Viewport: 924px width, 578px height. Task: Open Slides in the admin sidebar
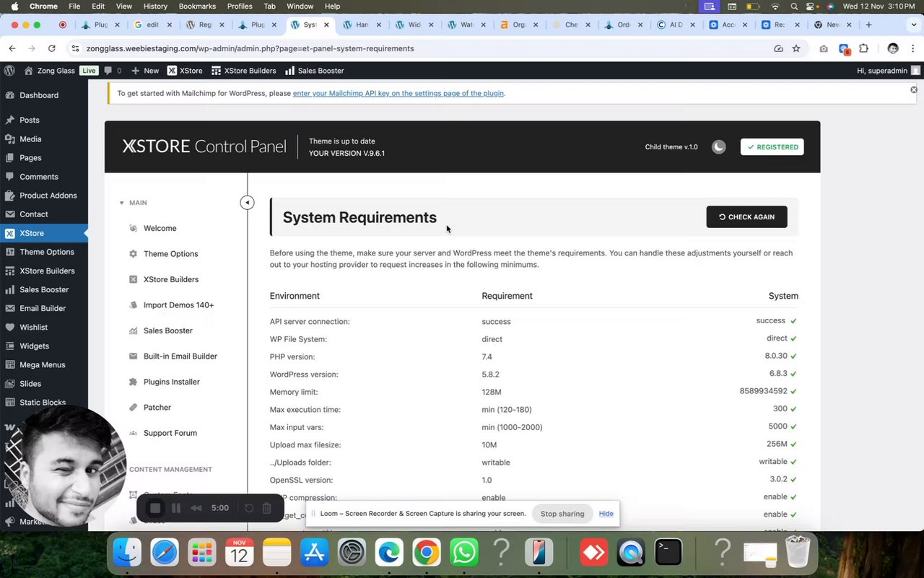(x=30, y=383)
